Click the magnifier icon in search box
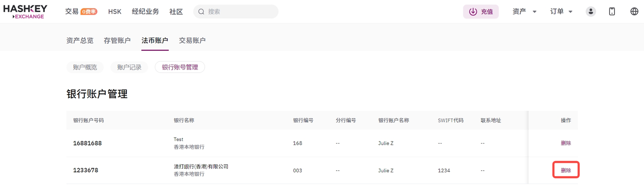644x195 pixels. [x=201, y=12]
